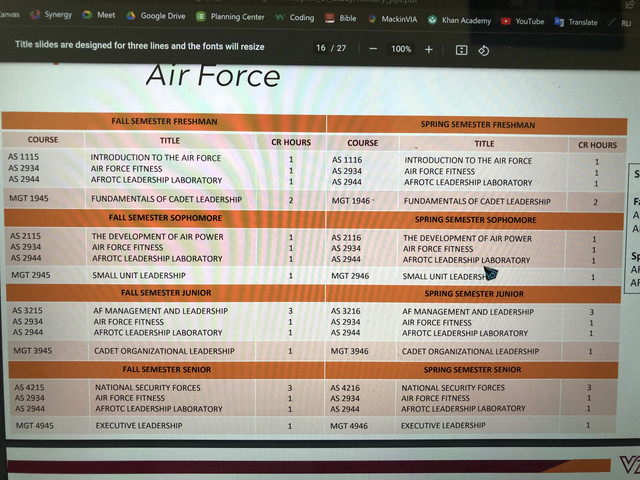Zoom out with the minus button
Screen dimensions: 640x480
[x=373, y=49]
